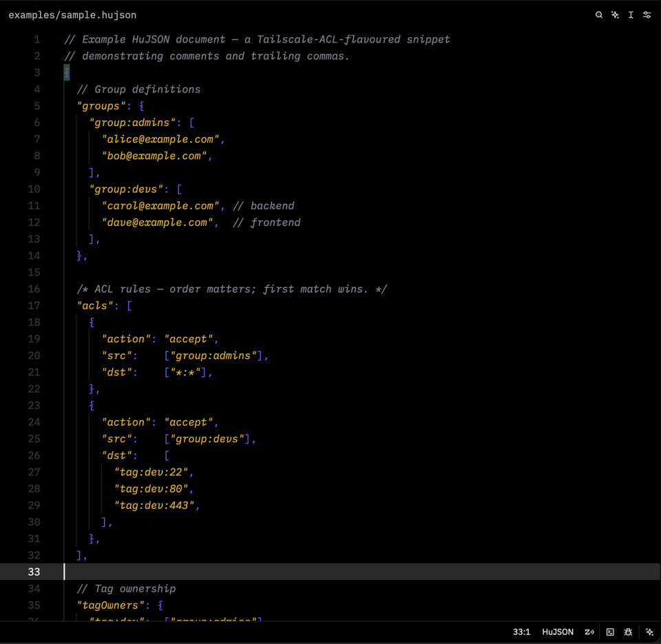Click the "tagOwners" key
This screenshot has height=644, width=661.
coord(110,605)
